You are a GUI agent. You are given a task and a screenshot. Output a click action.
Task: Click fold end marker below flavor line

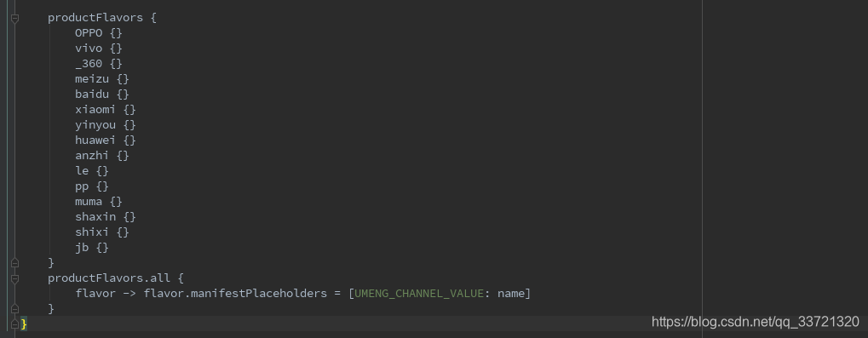click(15, 309)
